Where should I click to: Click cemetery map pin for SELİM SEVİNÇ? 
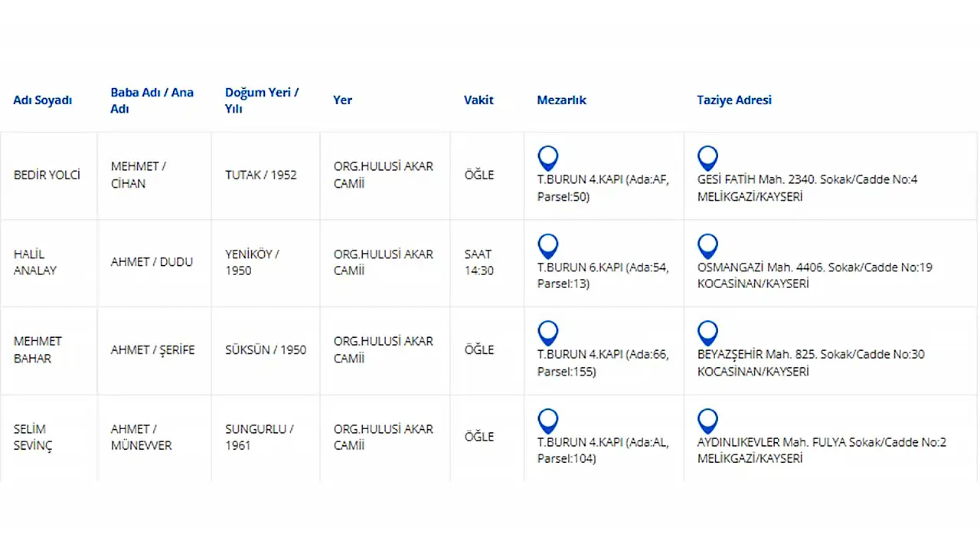point(547,421)
